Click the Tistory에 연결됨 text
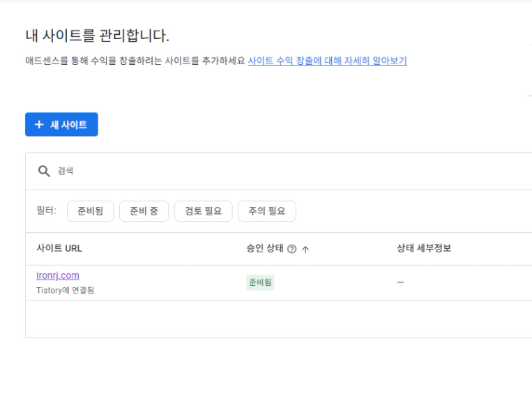Screen dimensions: 532x419 [x=65, y=291]
